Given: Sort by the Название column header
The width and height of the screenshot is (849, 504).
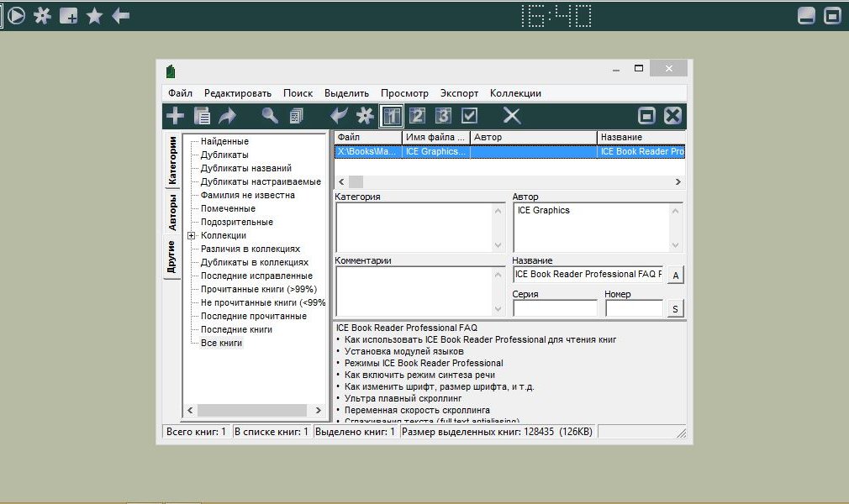Looking at the screenshot, I should (641, 138).
